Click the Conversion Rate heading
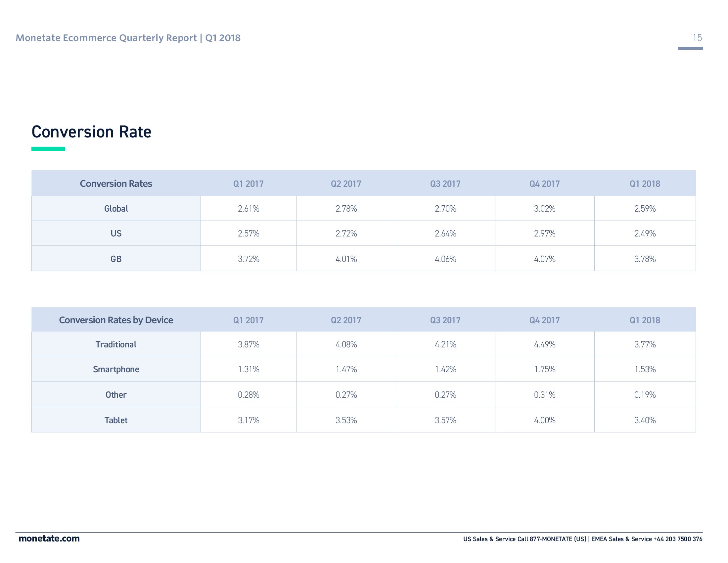Image resolution: width=728 pixels, height=563 pixels. 91,132
